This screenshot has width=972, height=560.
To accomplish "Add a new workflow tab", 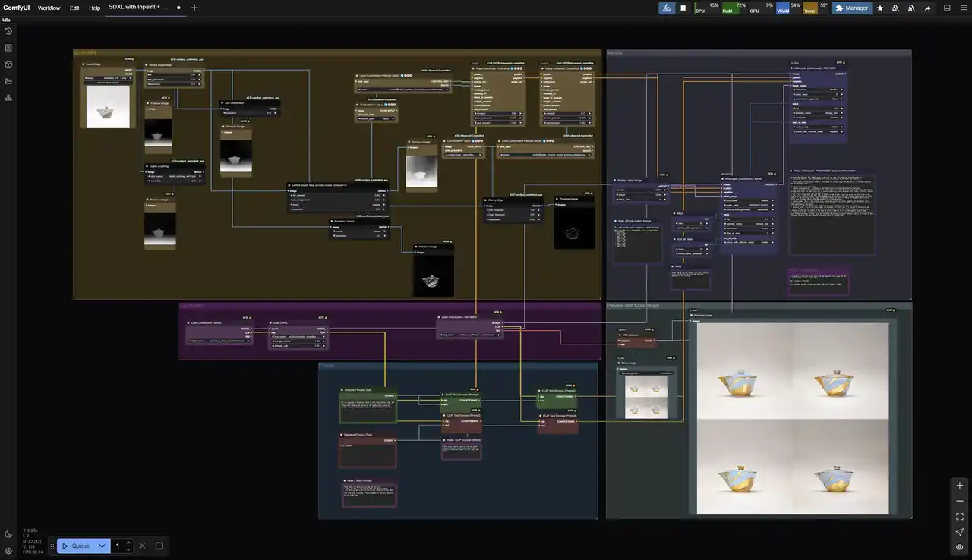I will 194,8.
